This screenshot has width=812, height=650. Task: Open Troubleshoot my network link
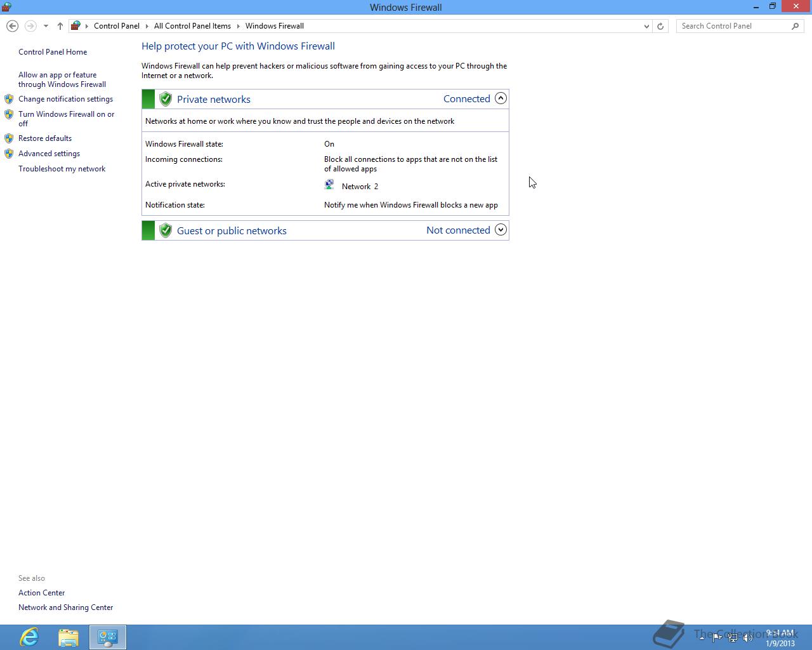[x=62, y=169]
